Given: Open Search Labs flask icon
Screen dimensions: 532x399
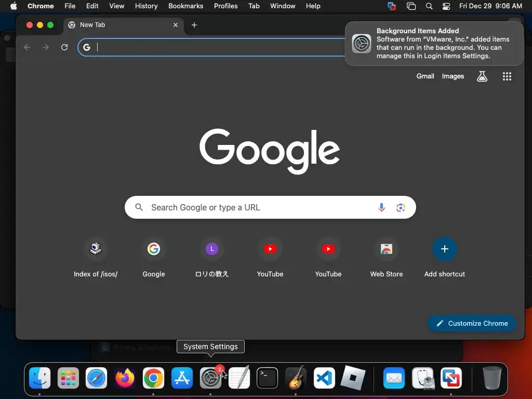Looking at the screenshot, I should 482,76.
